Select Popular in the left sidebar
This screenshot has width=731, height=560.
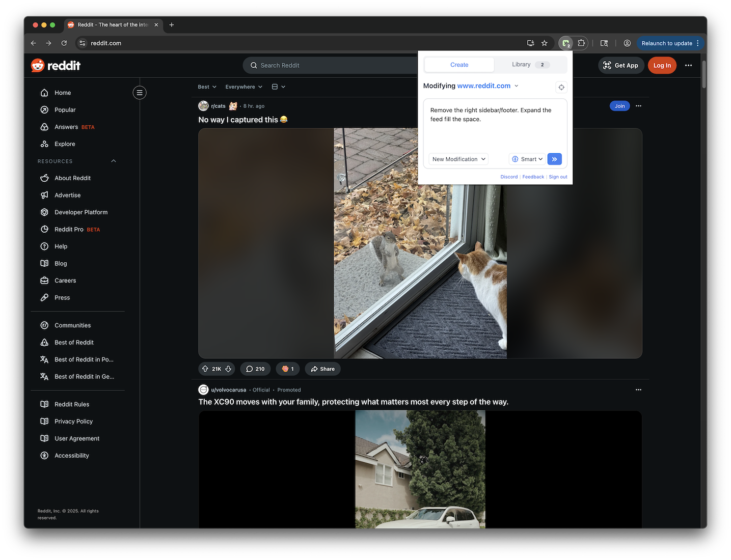coord(65,109)
